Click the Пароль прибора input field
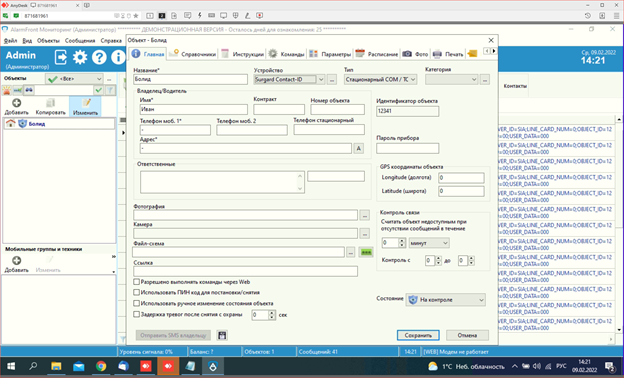 point(408,148)
